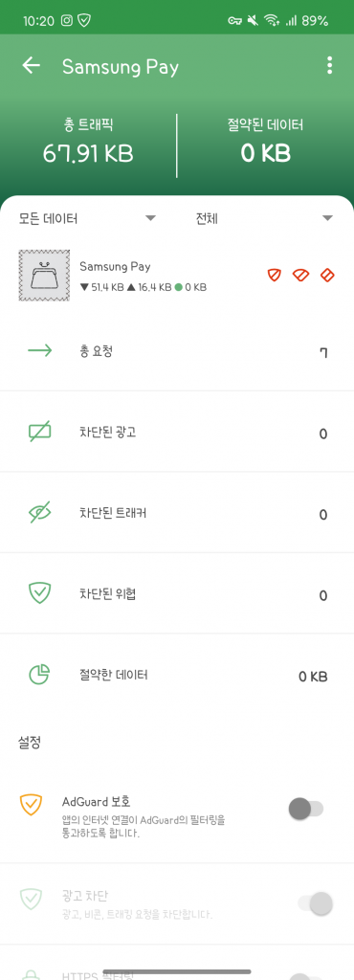
Task: Tap the red blocked-ads slash status icon
Action: point(328,275)
